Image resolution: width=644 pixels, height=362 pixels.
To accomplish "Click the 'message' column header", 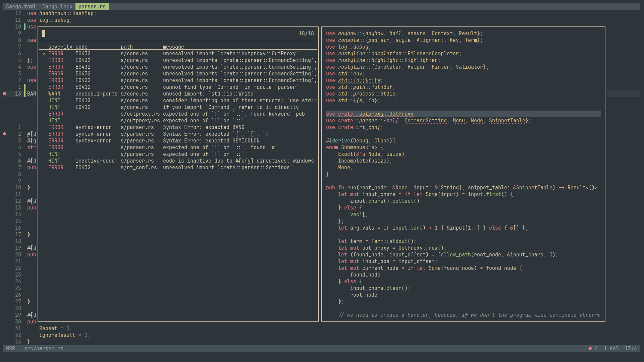I will click(x=173, y=47).
